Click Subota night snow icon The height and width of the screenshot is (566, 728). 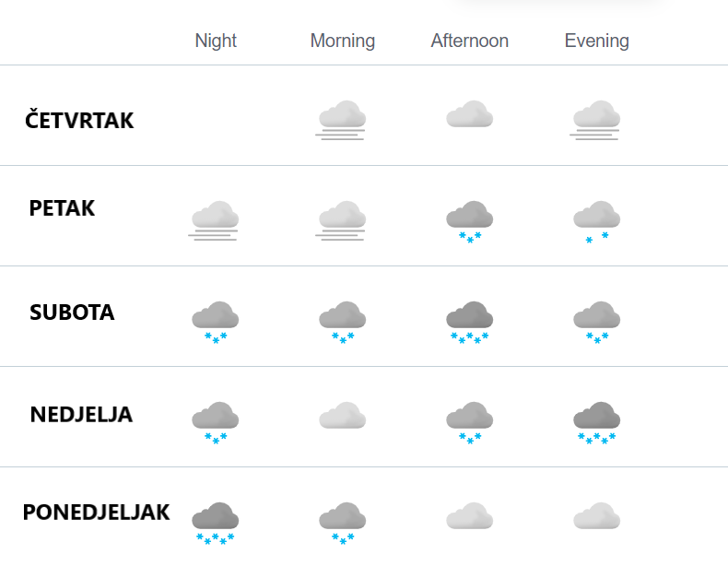tap(215, 323)
